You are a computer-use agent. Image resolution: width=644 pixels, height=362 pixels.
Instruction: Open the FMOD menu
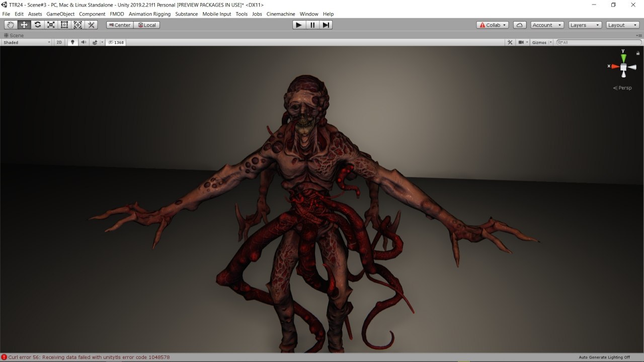117,14
